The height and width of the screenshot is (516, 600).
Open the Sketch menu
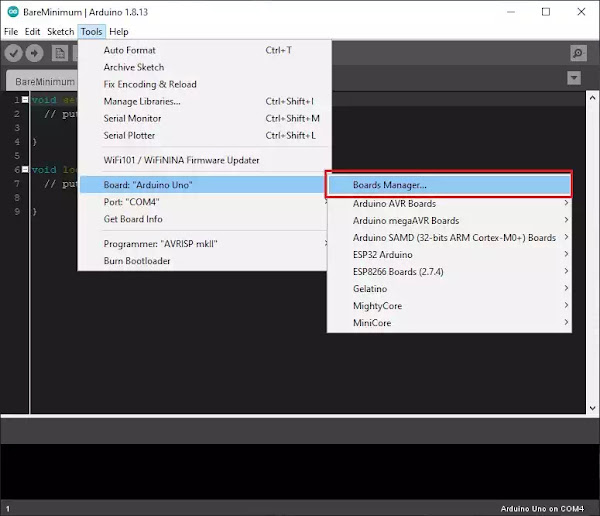click(60, 32)
